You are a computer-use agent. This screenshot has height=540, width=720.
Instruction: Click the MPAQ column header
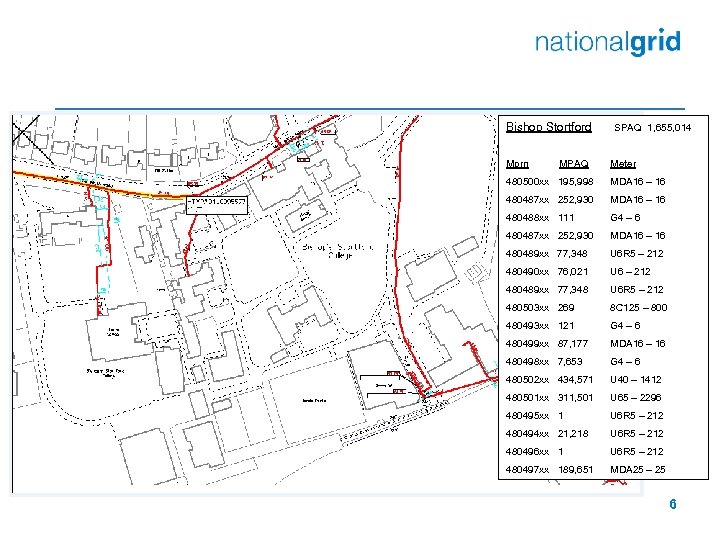click(x=574, y=164)
